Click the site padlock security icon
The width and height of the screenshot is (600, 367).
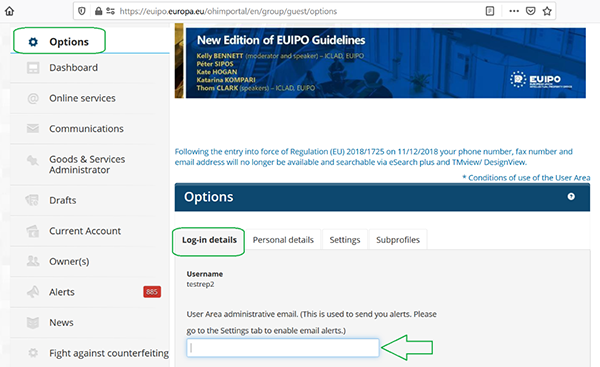(x=98, y=11)
